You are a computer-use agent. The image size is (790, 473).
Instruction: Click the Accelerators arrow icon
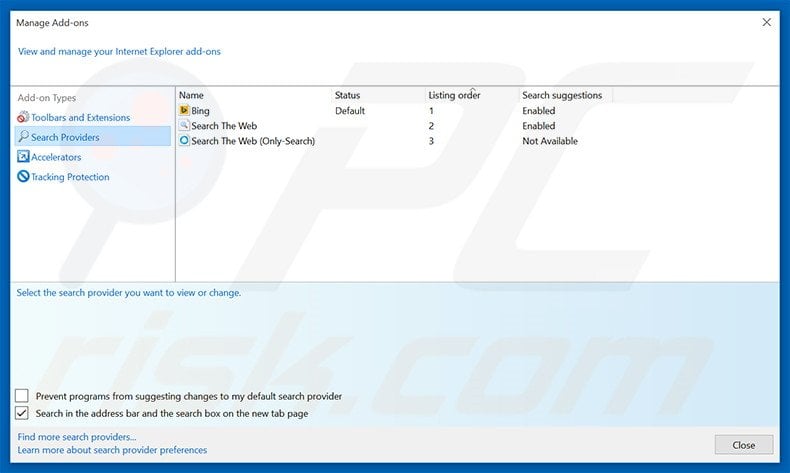click(x=23, y=157)
